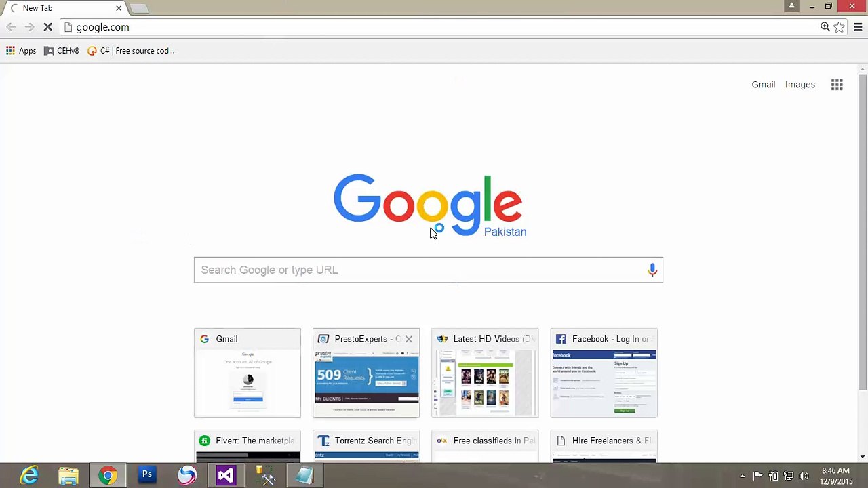Open the Fiverr marketplace tile
This screenshot has width=868, height=488.
click(248, 447)
